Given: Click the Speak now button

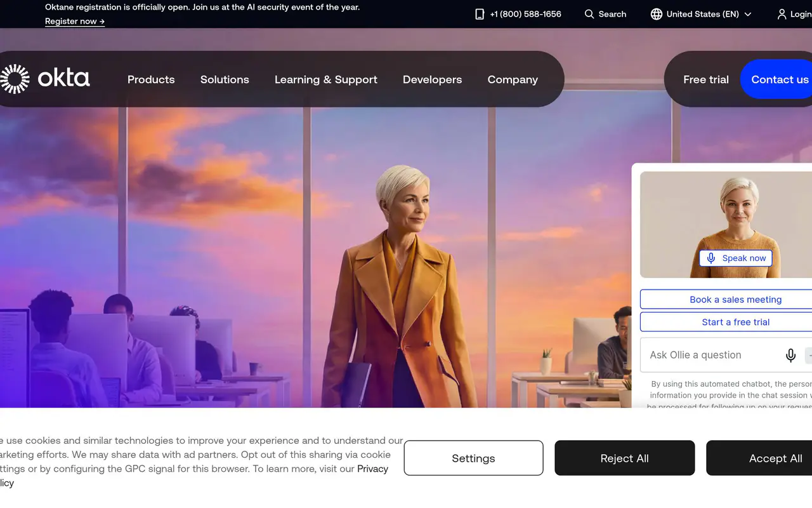Looking at the screenshot, I should [x=736, y=258].
